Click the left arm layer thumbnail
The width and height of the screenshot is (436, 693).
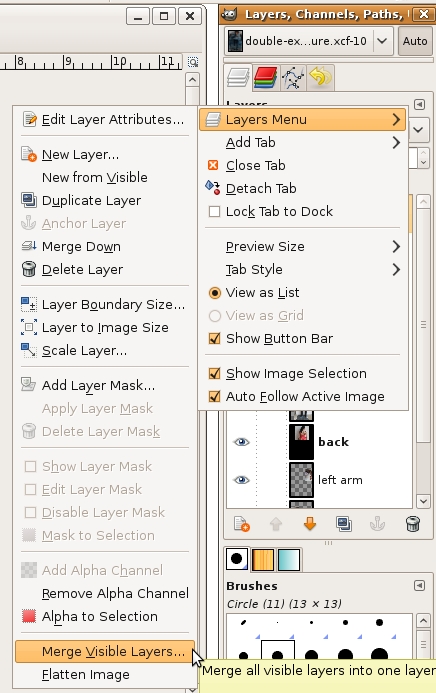pyautogui.click(x=301, y=480)
